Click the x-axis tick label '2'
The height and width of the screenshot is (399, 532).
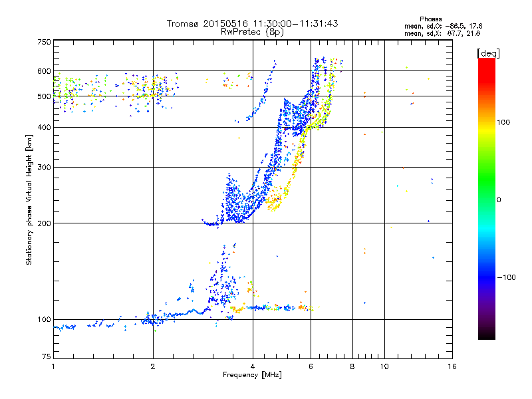153,366
